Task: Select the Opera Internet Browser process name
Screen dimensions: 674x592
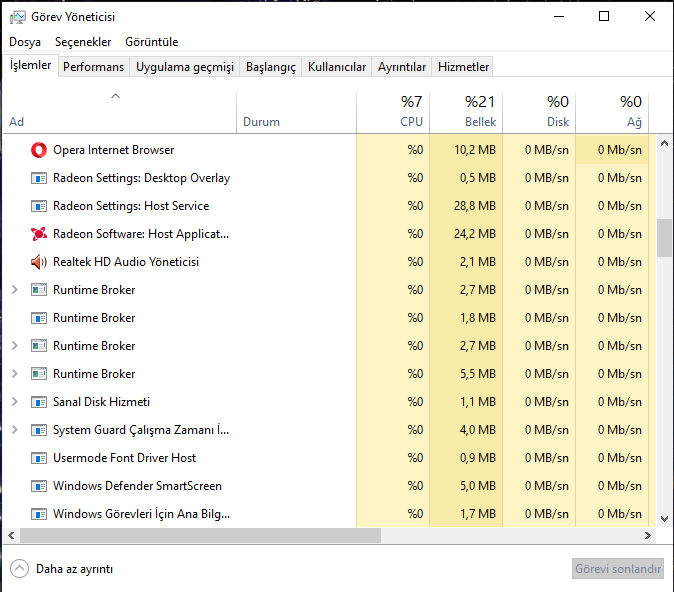Action: (113, 150)
